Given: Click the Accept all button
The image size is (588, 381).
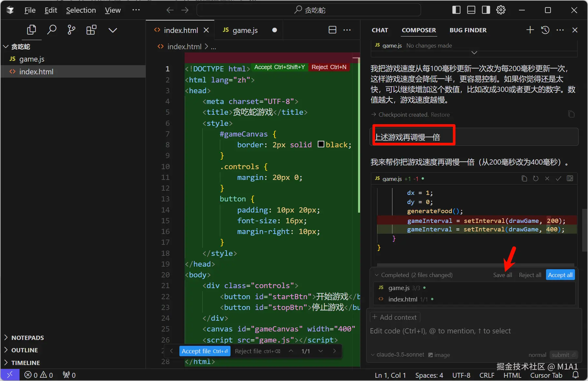Looking at the screenshot, I should (560, 275).
